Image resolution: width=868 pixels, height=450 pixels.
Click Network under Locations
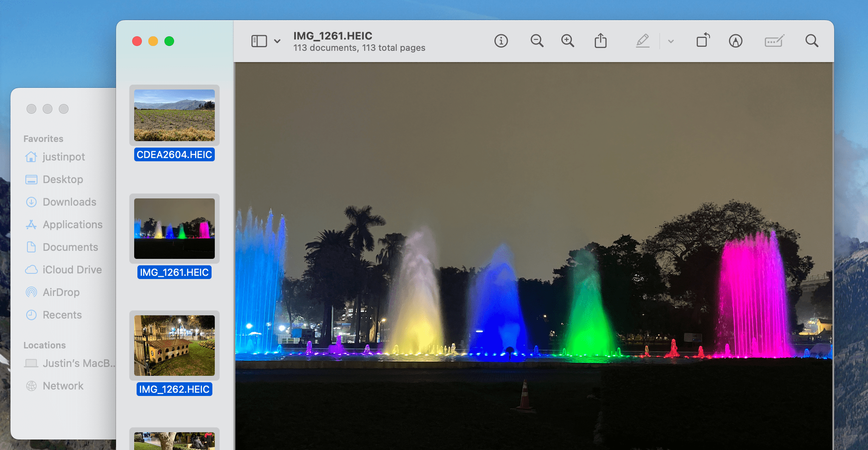(x=63, y=386)
